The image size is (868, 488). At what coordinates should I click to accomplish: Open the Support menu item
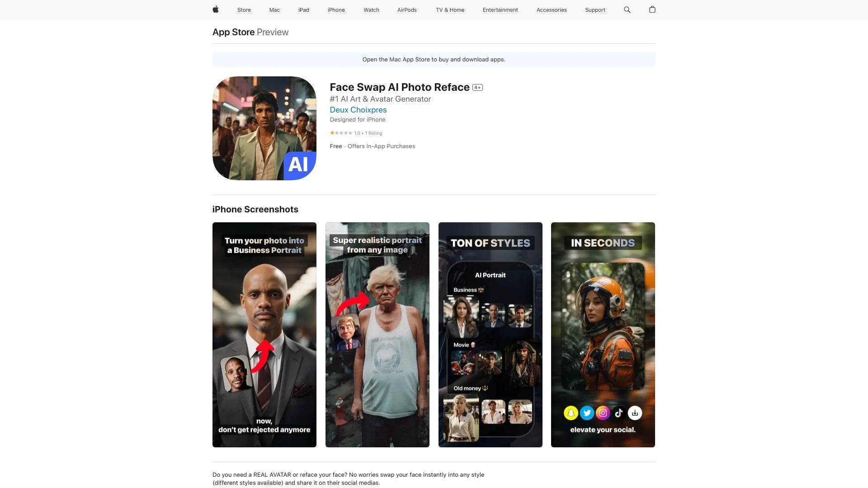594,10
